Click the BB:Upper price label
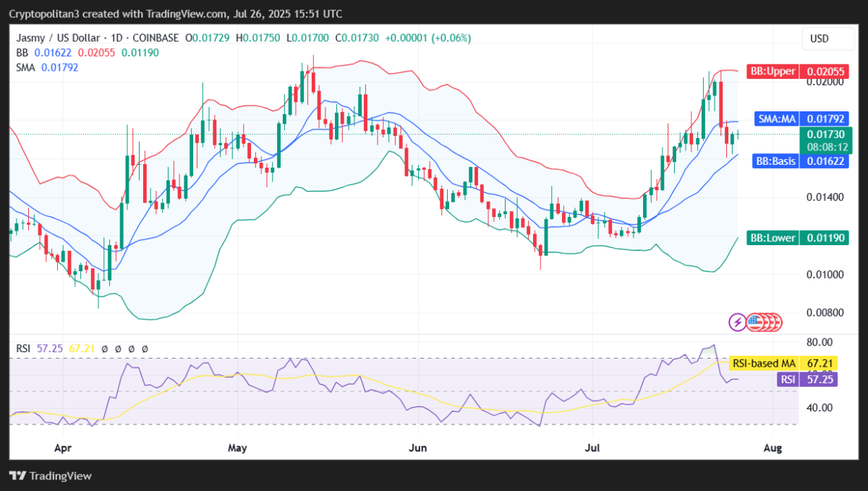Screen dimensions: 868x491 pyautogui.click(x=773, y=71)
